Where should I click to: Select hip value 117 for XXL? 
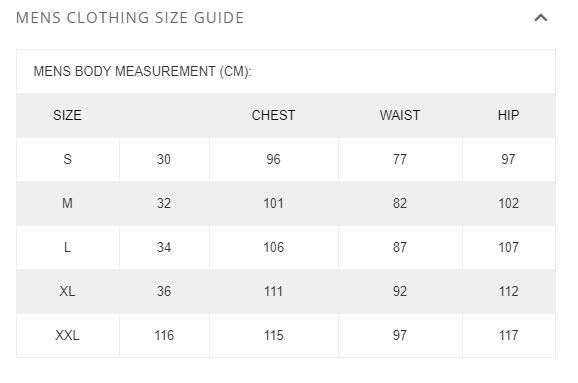coord(508,335)
